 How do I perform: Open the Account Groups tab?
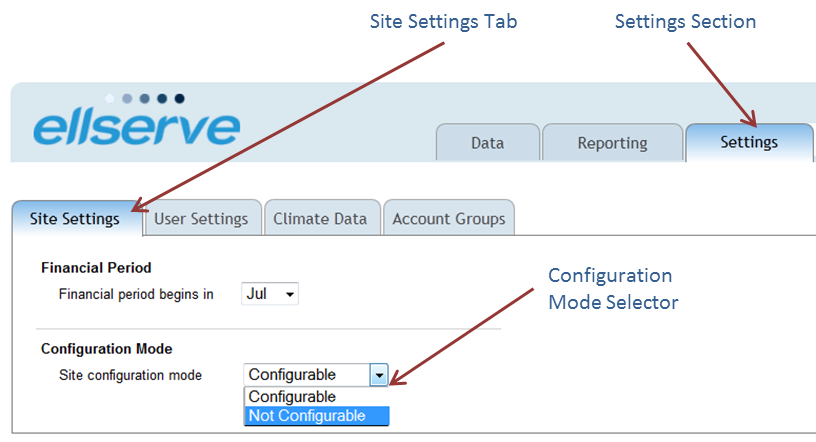[448, 218]
